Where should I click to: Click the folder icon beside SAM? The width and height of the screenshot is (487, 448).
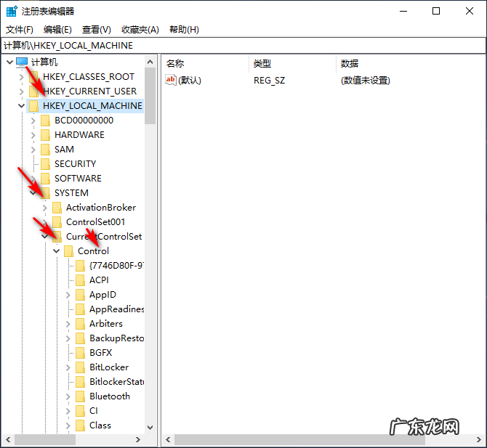pyautogui.click(x=45, y=150)
